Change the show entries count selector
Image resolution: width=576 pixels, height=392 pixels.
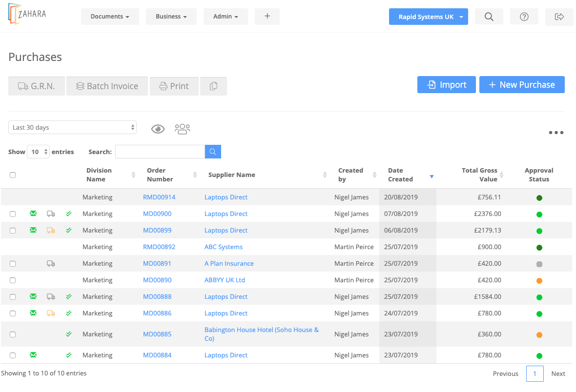[x=38, y=152]
